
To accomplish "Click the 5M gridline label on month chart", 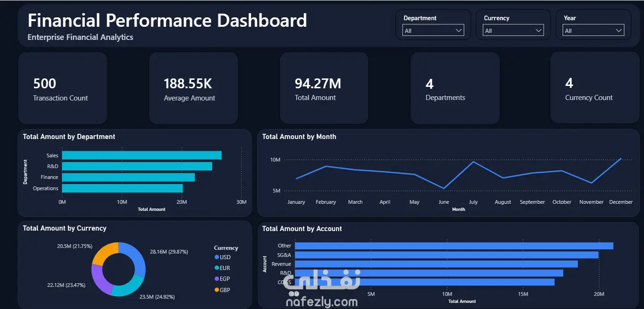I will click(x=276, y=191).
